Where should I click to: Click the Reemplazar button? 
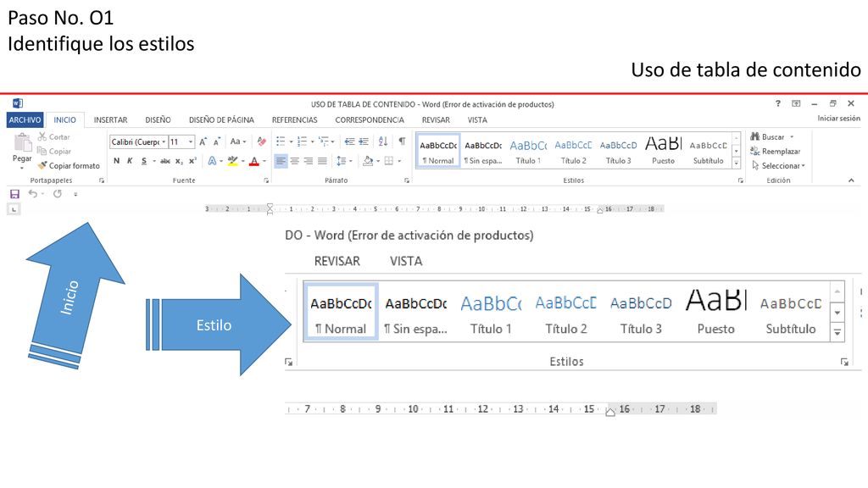[x=776, y=151]
